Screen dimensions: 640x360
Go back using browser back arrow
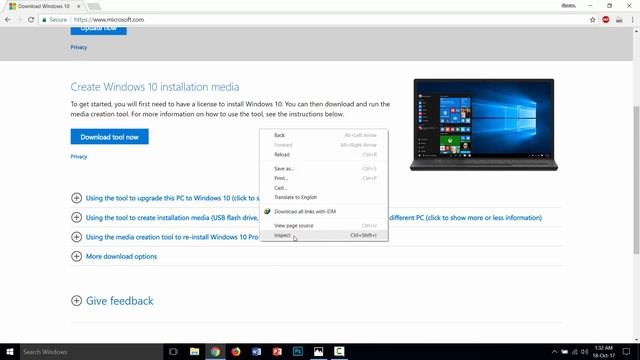8,20
